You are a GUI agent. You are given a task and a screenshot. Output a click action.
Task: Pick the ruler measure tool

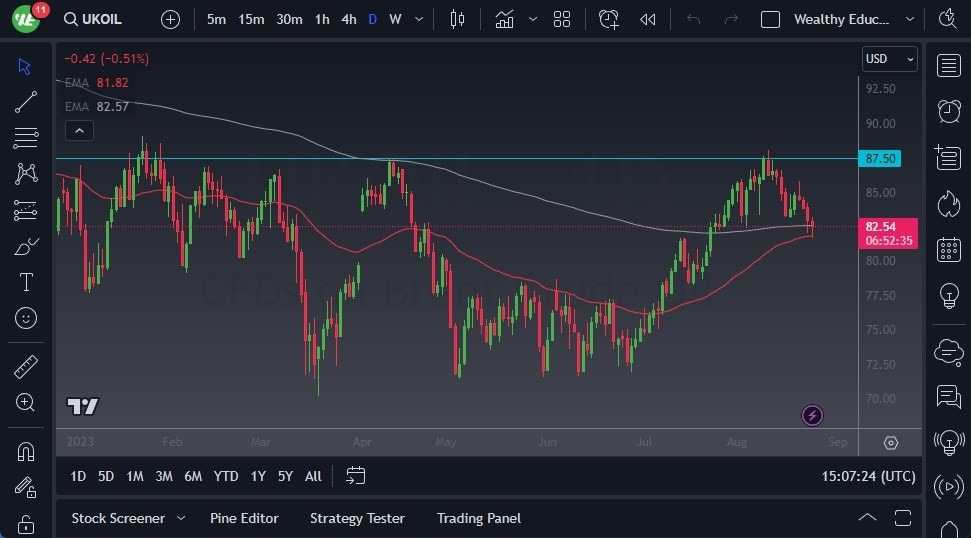point(26,366)
